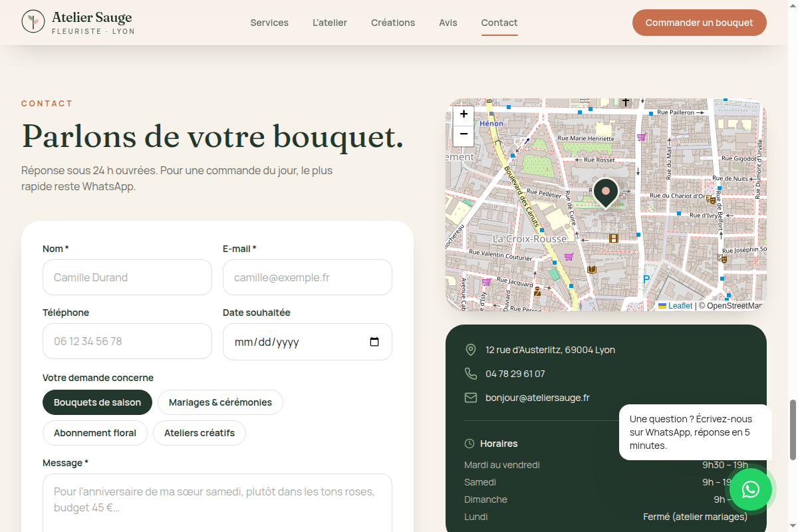
Task: Click the Horaires heading
Action: click(499, 444)
